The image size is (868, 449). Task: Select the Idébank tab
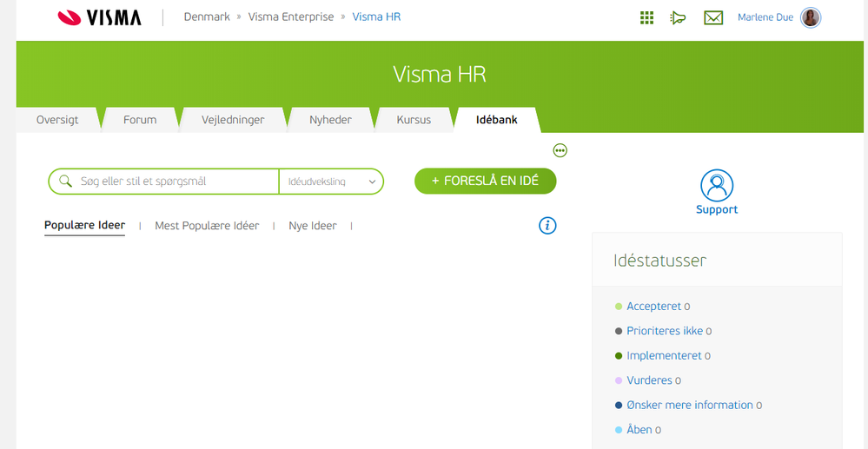pyautogui.click(x=496, y=120)
